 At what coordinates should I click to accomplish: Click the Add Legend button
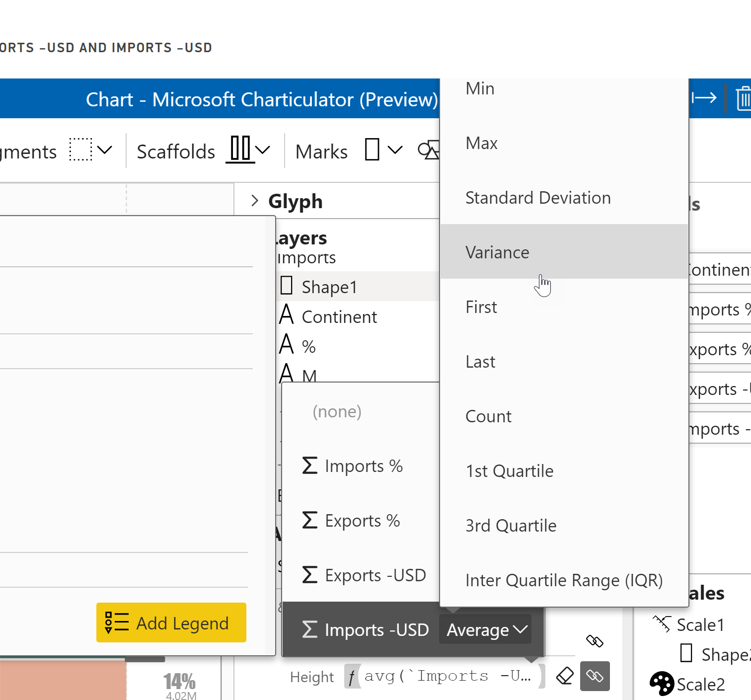click(171, 623)
